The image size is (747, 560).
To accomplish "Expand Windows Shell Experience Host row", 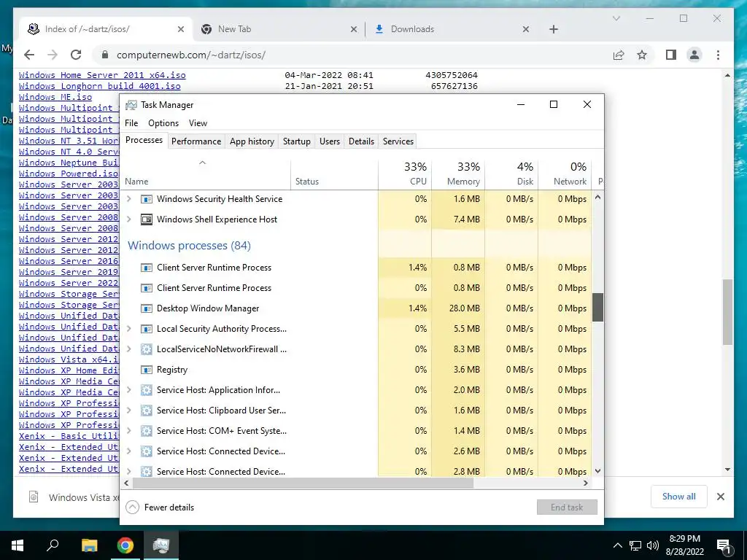I will pos(128,219).
